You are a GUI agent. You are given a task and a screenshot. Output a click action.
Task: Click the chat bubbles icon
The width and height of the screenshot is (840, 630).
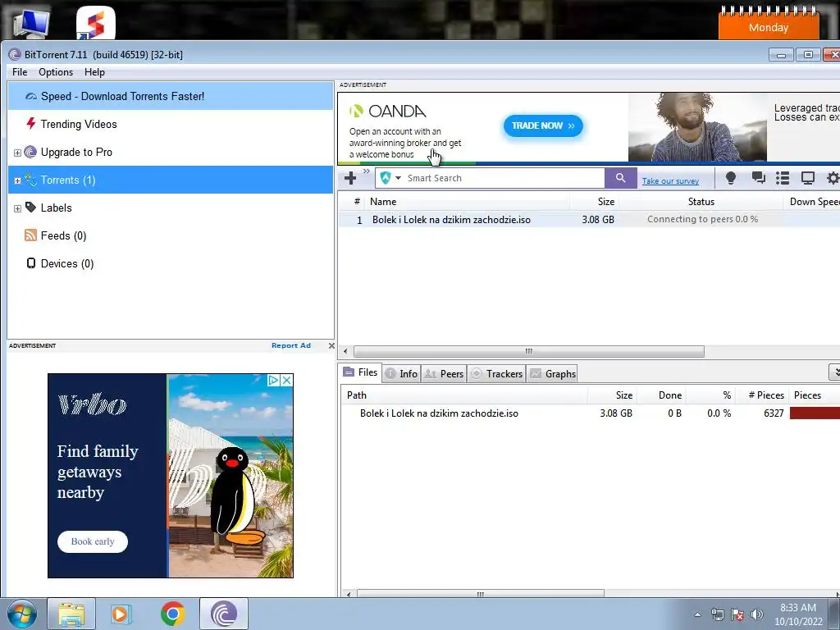(758, 178)
